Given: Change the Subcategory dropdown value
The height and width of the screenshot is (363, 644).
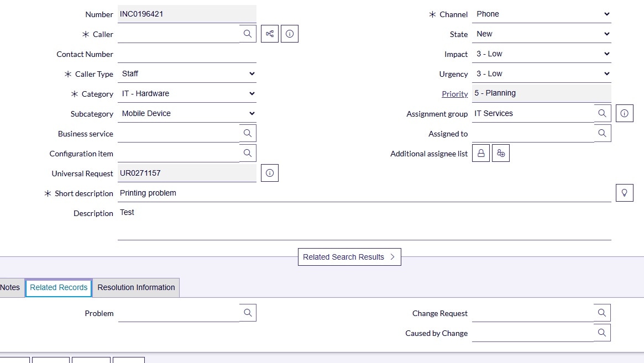Looking at the screenshot, I should [187, 114].
